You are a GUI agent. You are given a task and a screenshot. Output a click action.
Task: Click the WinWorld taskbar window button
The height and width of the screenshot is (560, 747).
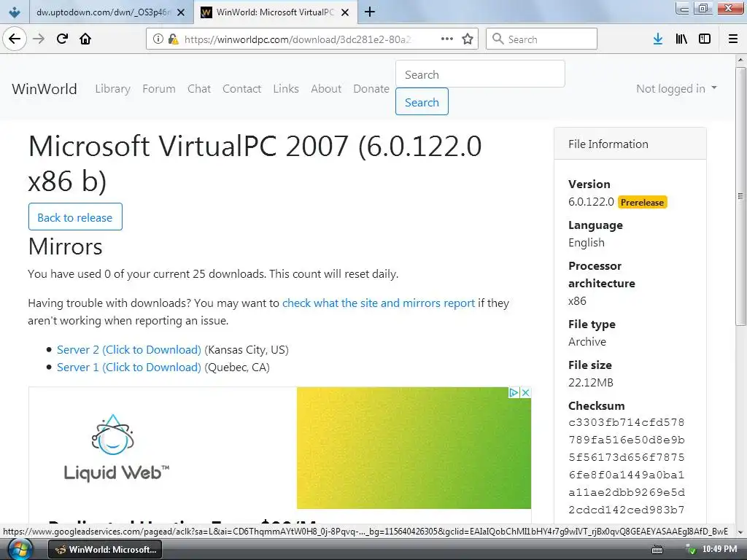pos(105,550)
